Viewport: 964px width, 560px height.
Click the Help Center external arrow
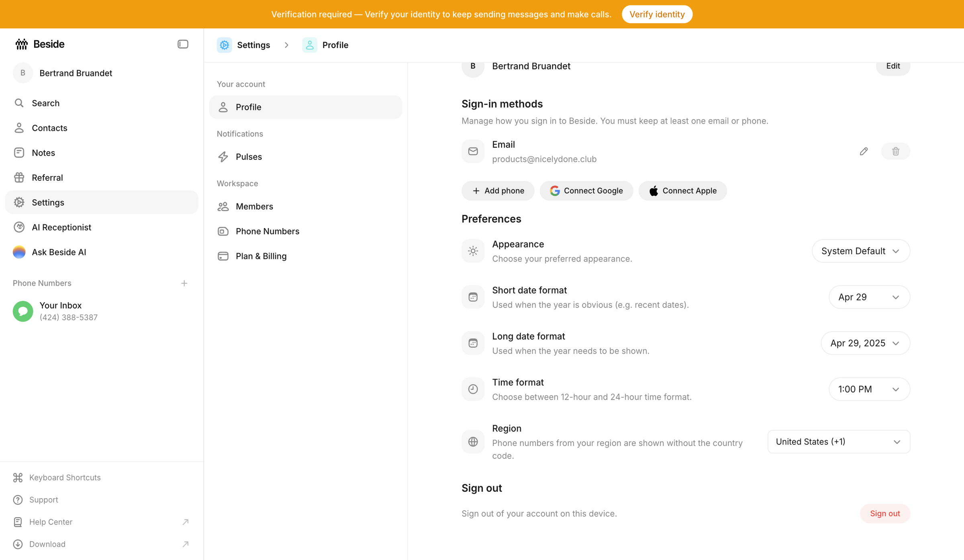tap(185, 522)
